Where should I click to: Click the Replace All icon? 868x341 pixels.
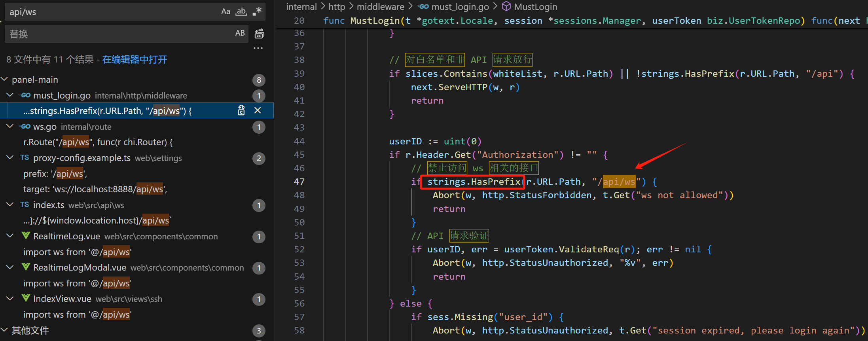259,34
